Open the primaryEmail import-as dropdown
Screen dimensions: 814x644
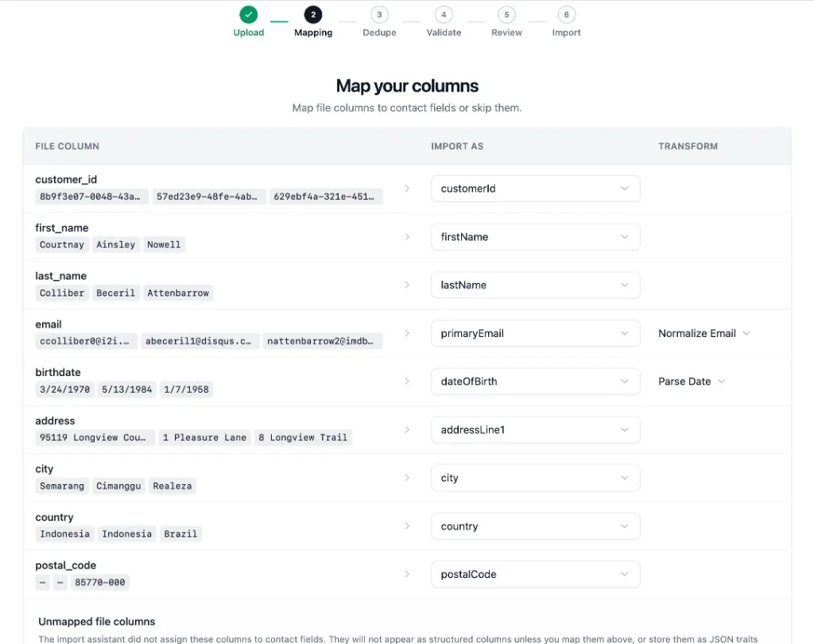pyautogui.click(x=535, y=333)
